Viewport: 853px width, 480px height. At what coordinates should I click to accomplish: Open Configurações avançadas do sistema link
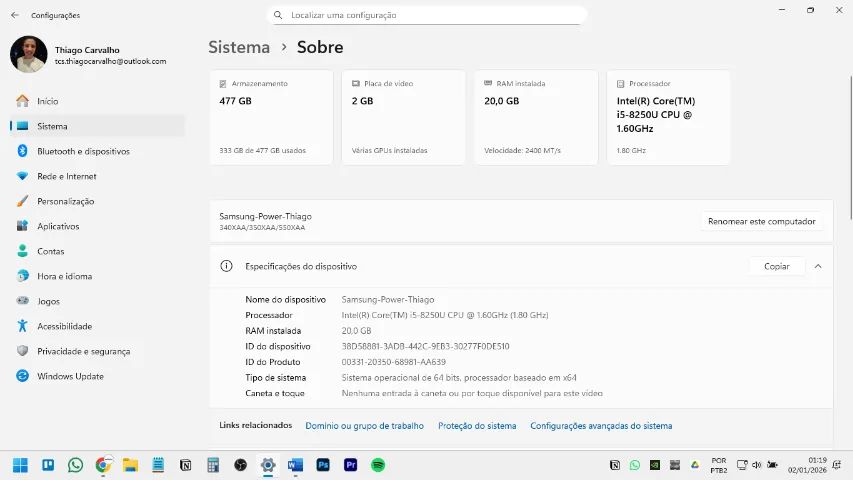coord(601,426)
